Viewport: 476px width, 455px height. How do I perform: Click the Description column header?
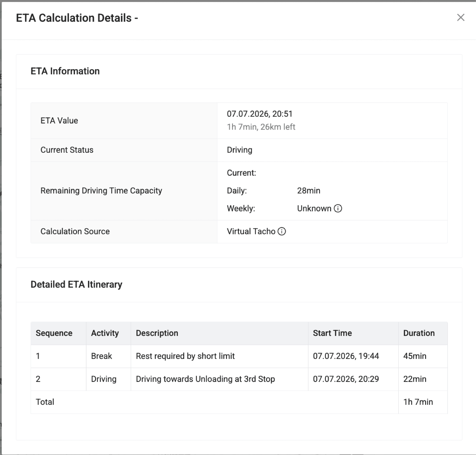pyautogui.click(x=157, y=333)
